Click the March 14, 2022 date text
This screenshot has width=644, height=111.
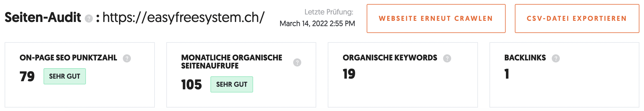[x=317, y=23]
